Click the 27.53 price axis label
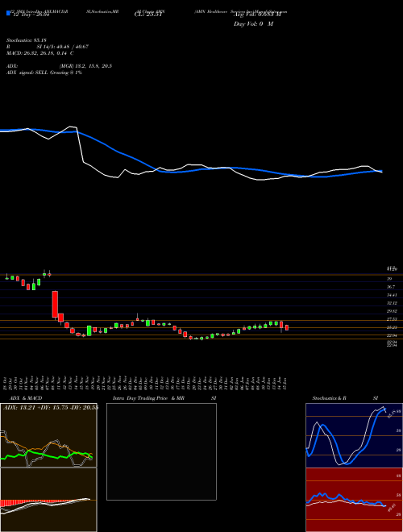The width and height of the screenshot is (403, 532). 392,319
